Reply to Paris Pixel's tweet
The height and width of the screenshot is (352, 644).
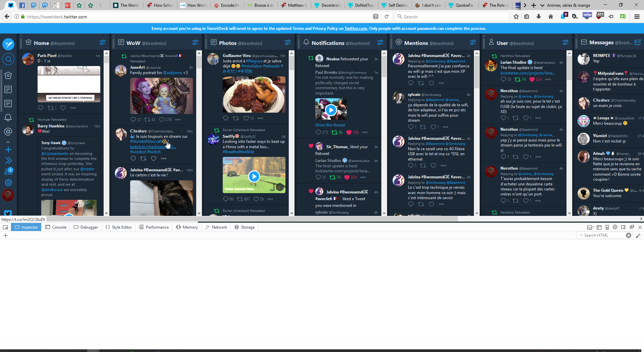tap(41, 108)
